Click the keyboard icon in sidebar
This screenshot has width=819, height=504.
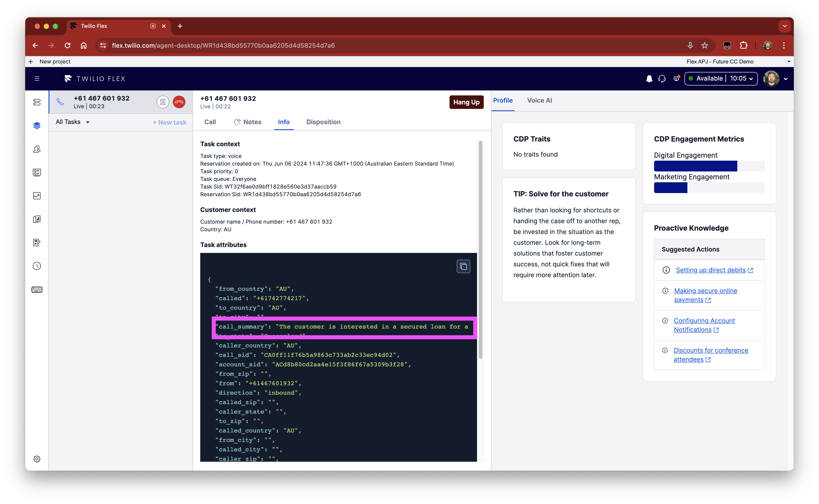click(x=37, y=289)
